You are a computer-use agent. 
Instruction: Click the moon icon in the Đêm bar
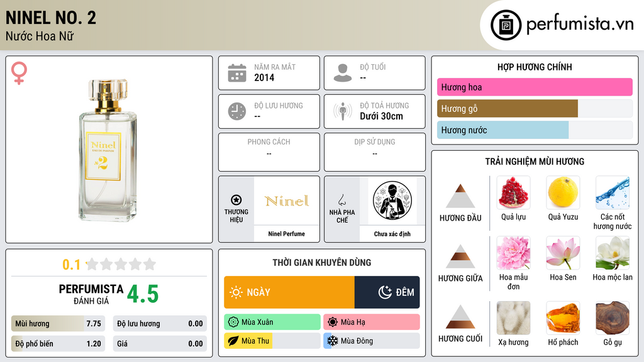(385, 292)
